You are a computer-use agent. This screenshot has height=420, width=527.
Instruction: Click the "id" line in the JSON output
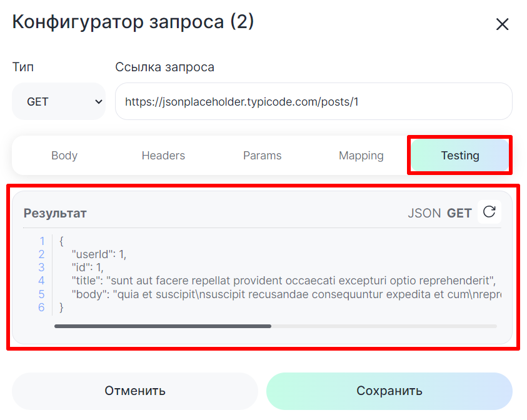click(87, 267)
